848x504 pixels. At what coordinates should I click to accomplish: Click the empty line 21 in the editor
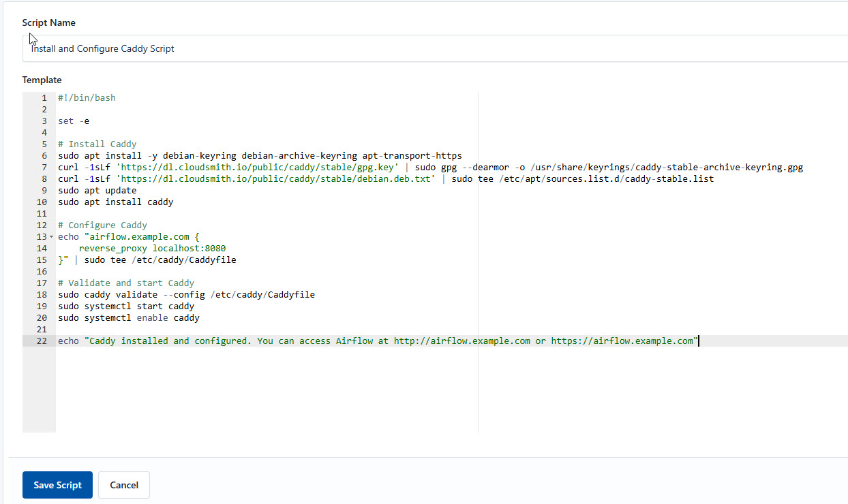coord(205,329)
